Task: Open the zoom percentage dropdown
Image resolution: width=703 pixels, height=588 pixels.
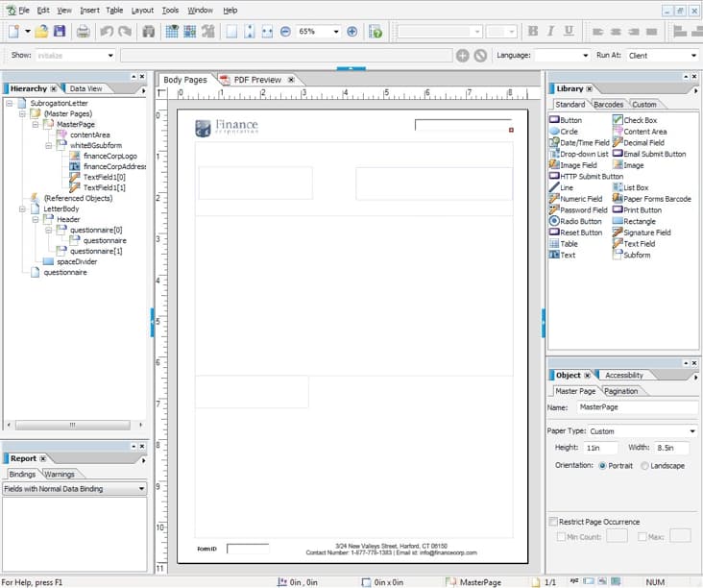Action: coord(335,32)
